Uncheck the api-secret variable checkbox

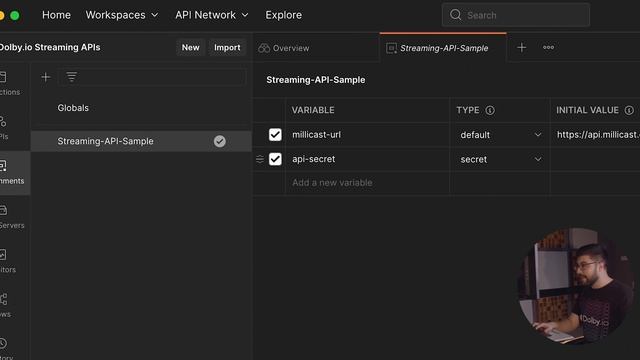(x=275, y=159)
